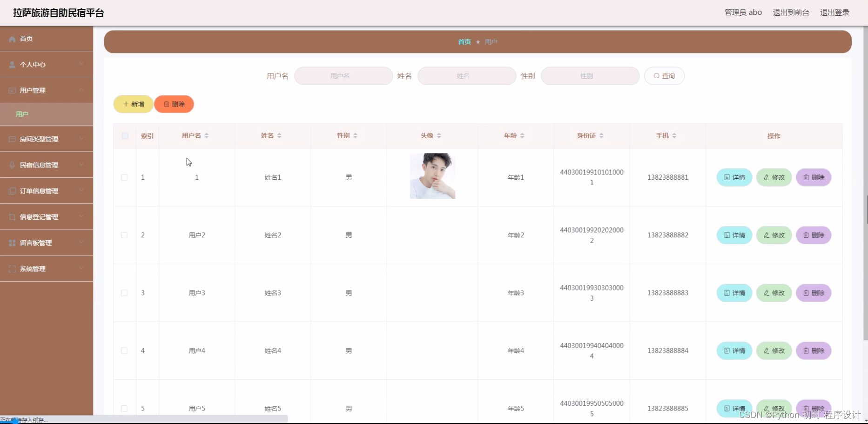Click 退出到前台 in the header

click(791, 13)
